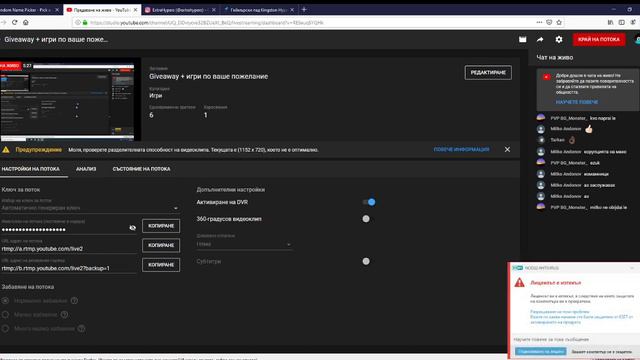
Task: Click the first blue help link in ESET popup
Action: (x=559, y=312)
